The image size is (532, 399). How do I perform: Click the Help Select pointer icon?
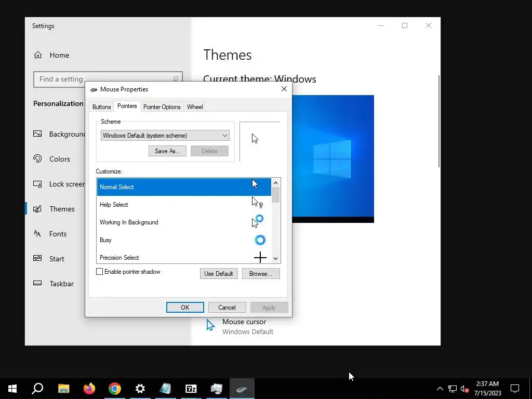(x=257, y=203)
